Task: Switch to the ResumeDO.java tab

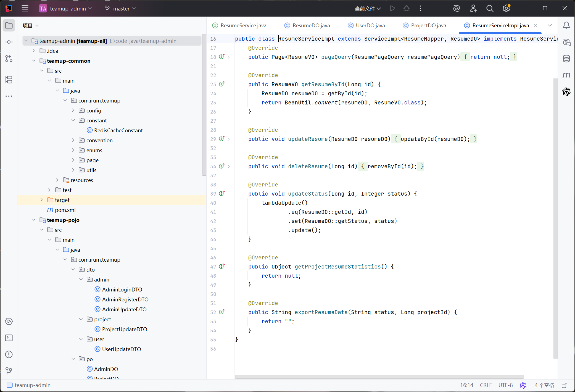Action: point(311,25)
